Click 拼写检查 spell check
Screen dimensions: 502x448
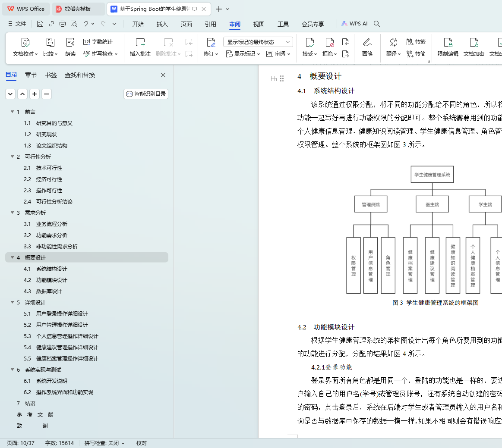[x=100, y=54]
